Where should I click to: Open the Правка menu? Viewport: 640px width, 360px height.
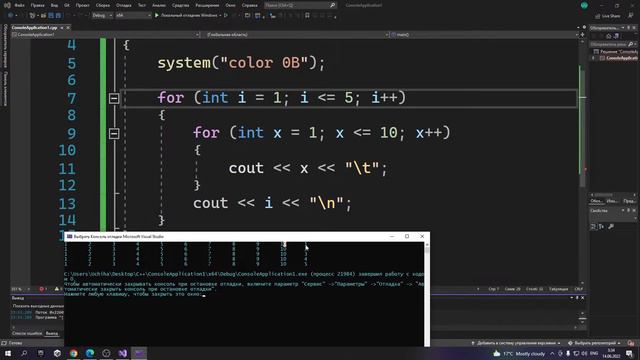point(38,5)
